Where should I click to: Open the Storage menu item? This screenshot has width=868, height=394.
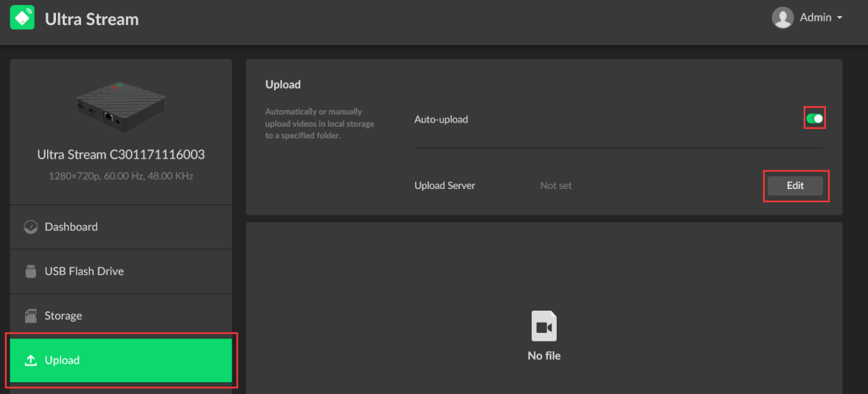coord(121,316)
